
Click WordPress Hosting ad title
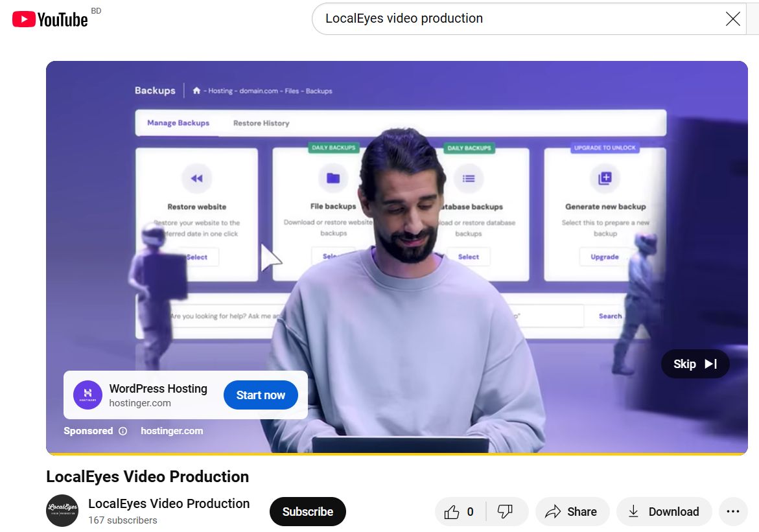point(158,389)
